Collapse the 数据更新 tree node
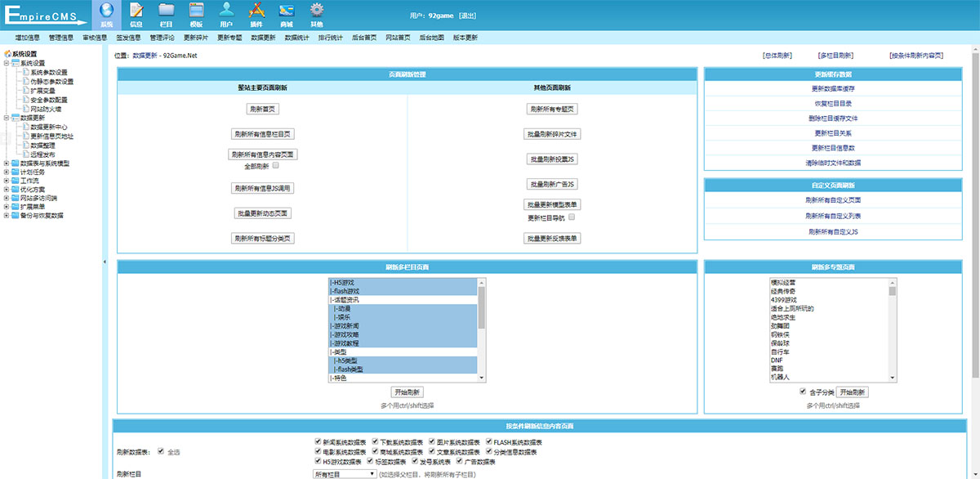The height and width of the screenshot is (479, 980). click(x=7, y=118)
